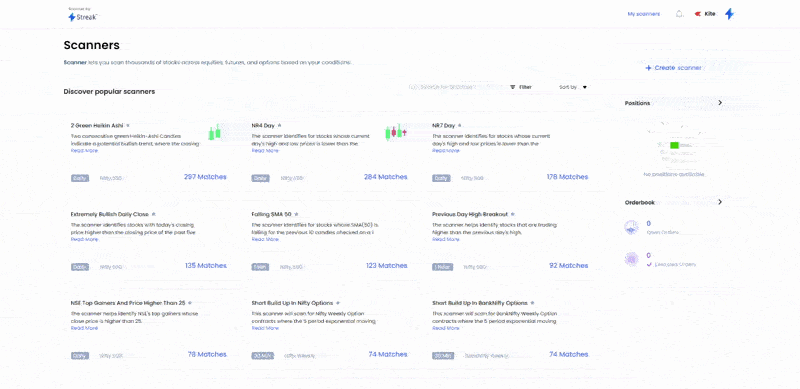The width and height of the screenshot is (800, 389).
Task: Click Read More on Short Build Up In BankNifty Options
Action: pos(446,328)
